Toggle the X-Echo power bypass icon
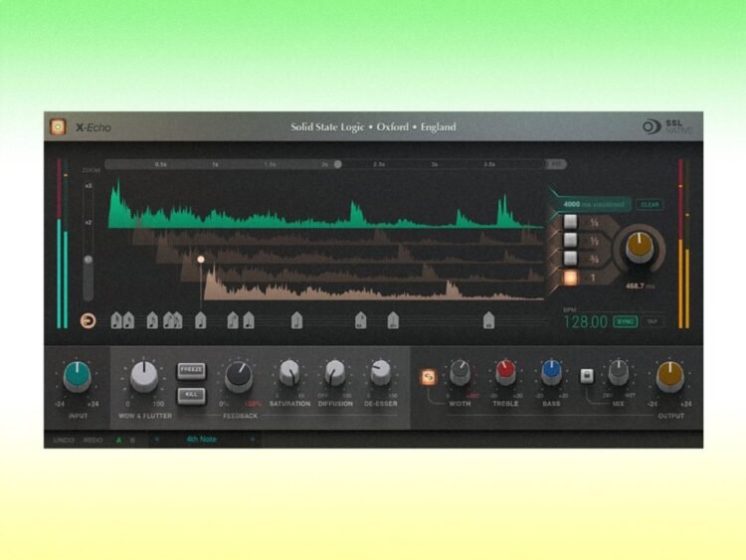This screenshot has height=560, width=746. [58, 126]
